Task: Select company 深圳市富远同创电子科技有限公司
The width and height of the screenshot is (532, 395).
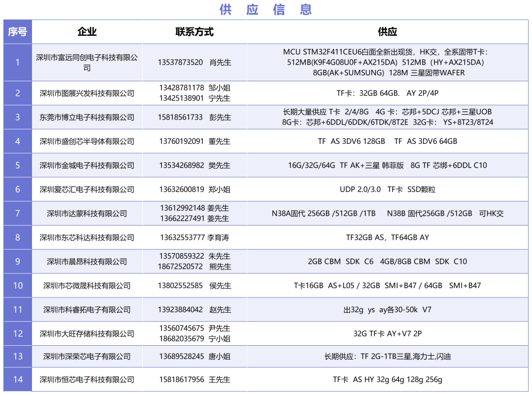Action: 87,63
